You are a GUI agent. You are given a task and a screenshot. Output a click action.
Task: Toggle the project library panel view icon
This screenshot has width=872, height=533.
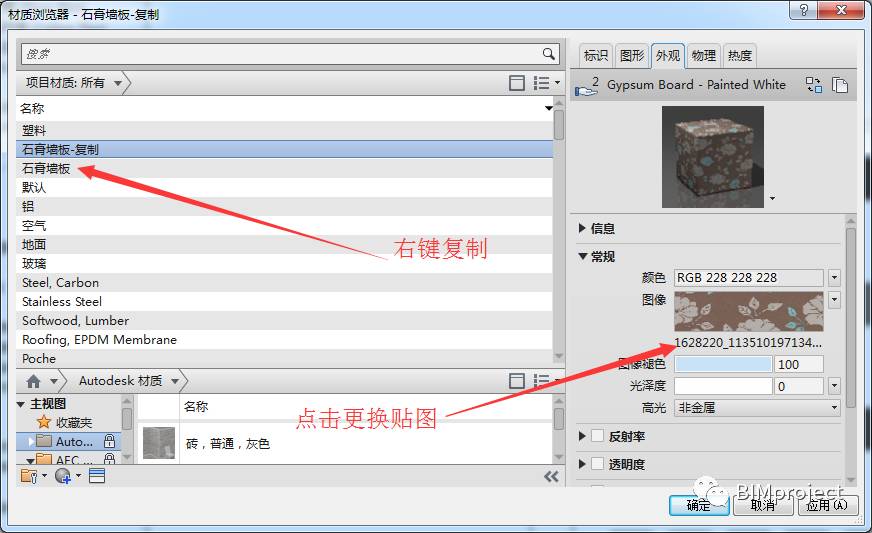coord(517,83)
